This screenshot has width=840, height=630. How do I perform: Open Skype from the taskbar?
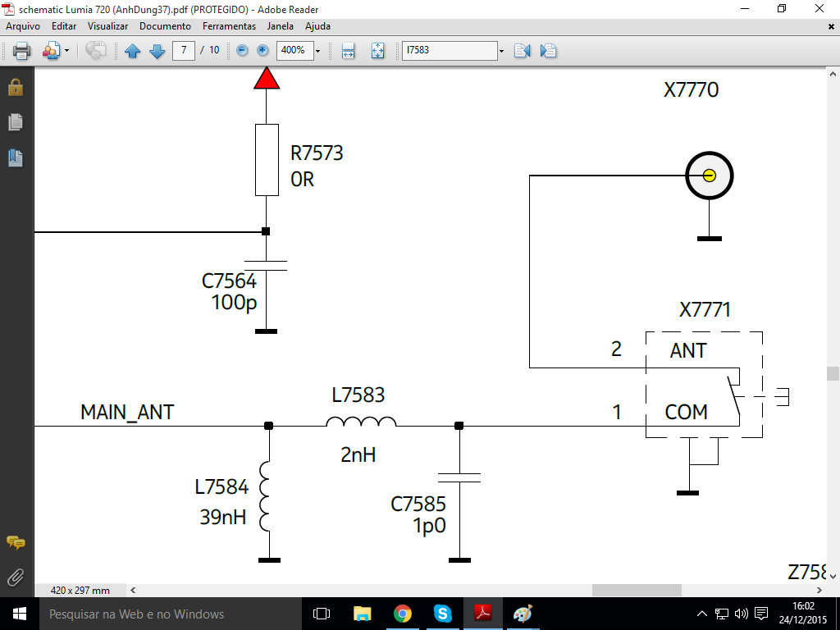tap(442, 614)
